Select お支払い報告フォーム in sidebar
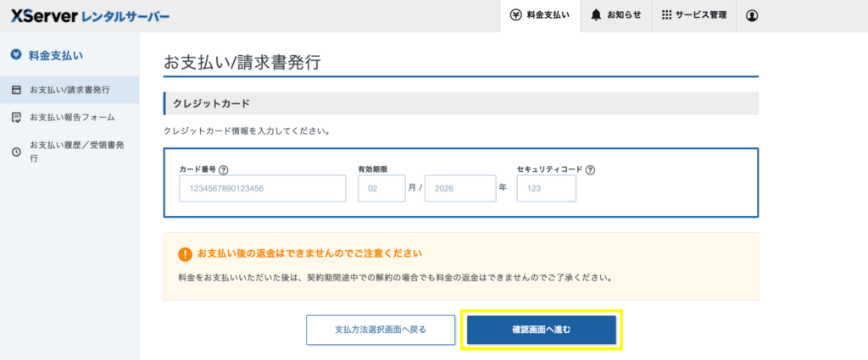The width and height of the screenshot is (868, 360). click(x=72, y=117)
